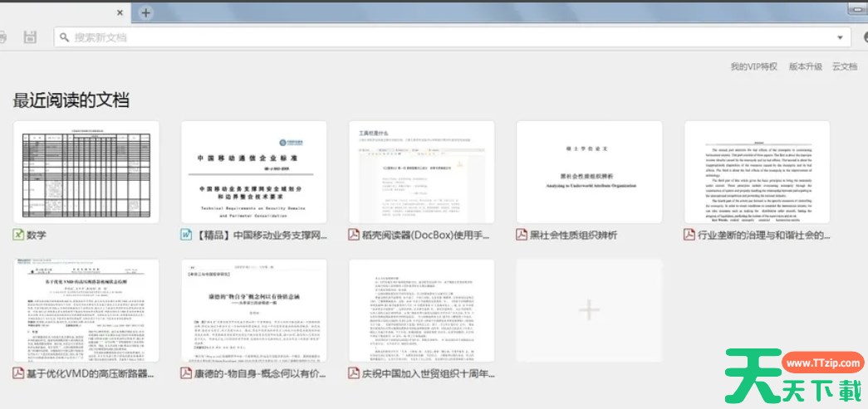
Task: Click the PDF icon beside 稻壳阅读器(DocBox)使用手册
Action: coord(354,235)
